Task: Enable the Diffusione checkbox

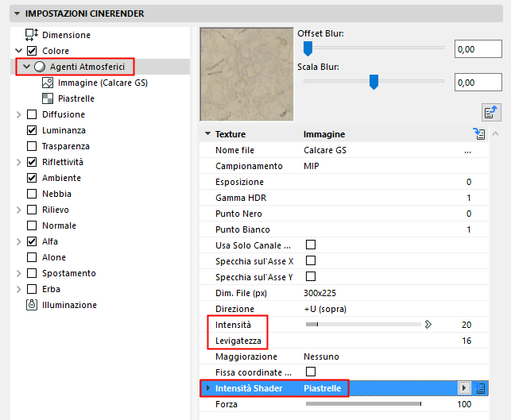Action: 32,114
